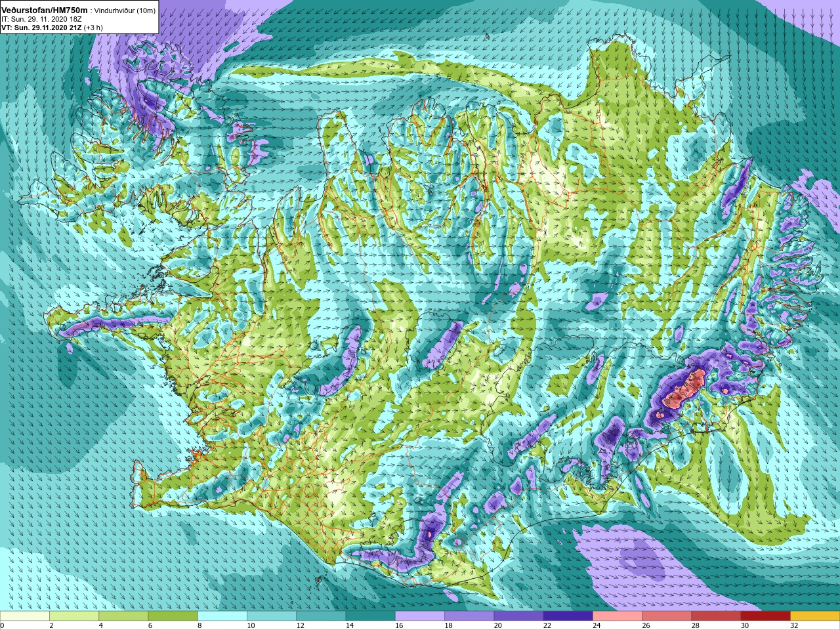This screenshot has width=840, height=630.
Task: Click the 8–10 light cyan legend swatch
Action: point(222,616)
